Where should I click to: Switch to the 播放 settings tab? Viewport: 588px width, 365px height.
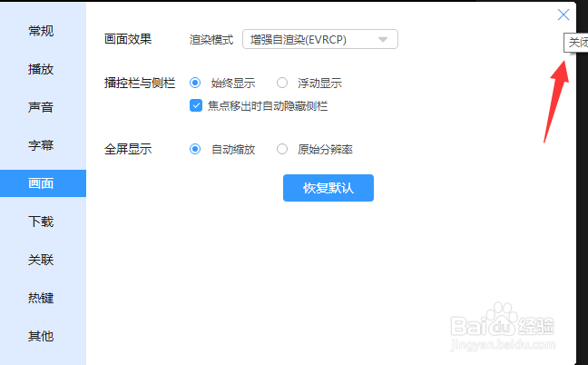[41, 69]
